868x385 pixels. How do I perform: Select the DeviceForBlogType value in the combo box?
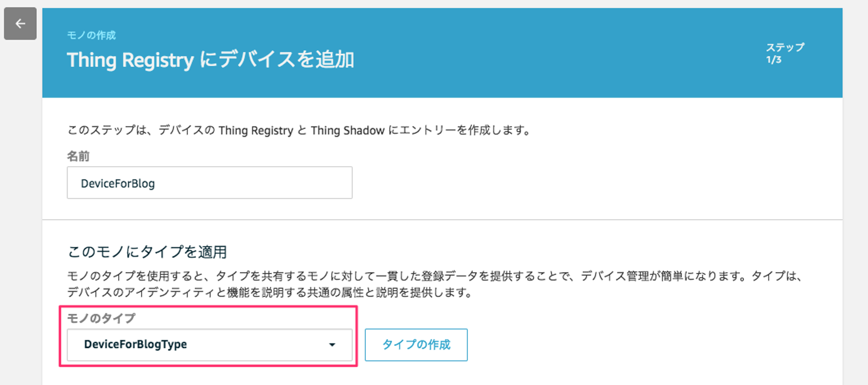pos(136,345)
